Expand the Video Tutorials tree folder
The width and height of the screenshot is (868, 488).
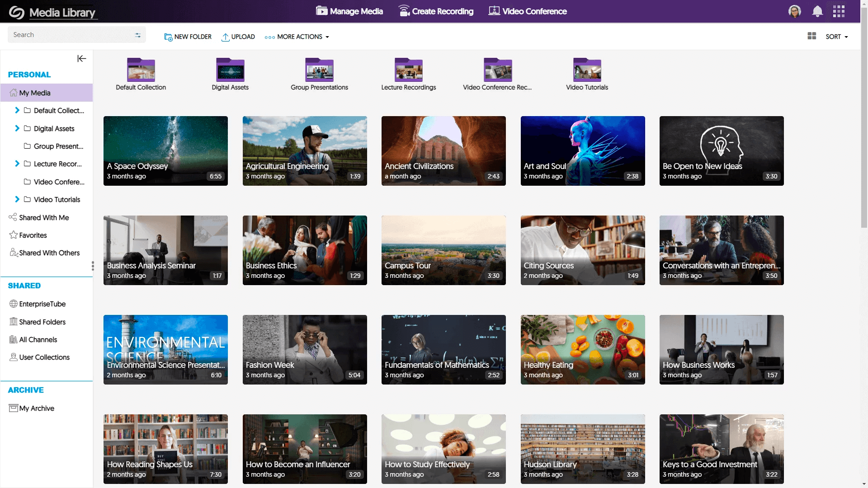click(x=17, y=199)
